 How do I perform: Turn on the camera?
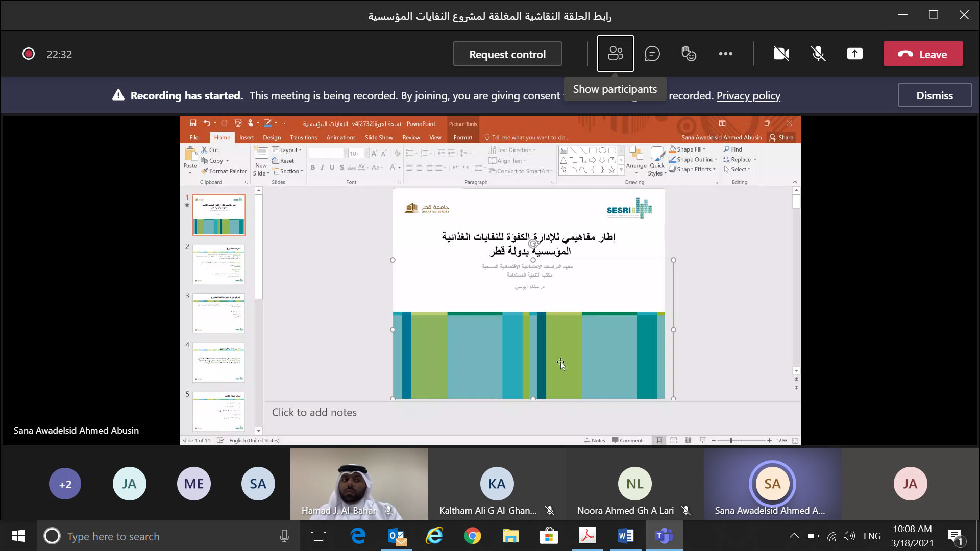(781, 54)
